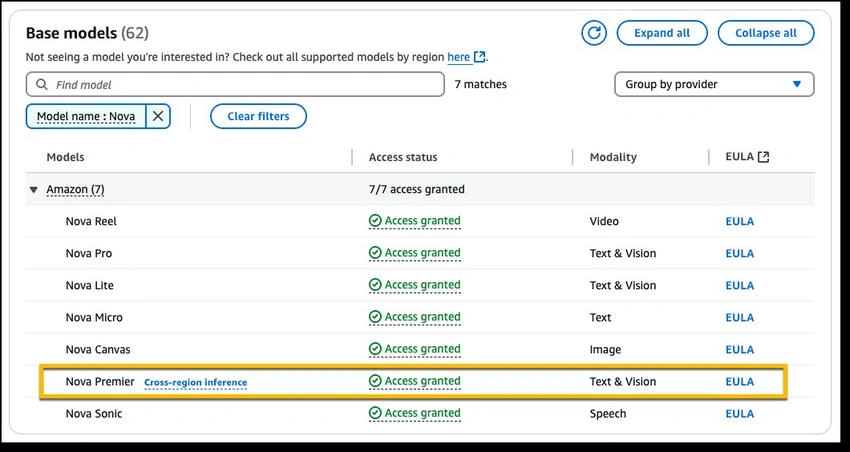This screenshot has width=850, height=452.
Task: Click Nova Micro model name
Action: [94, 317]
